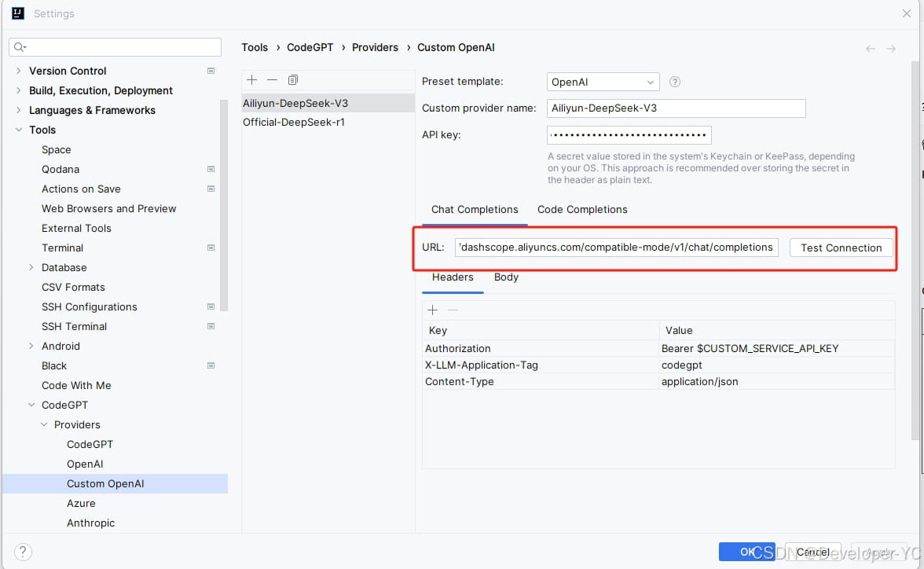Click the Cancel button

coord(812,552)
